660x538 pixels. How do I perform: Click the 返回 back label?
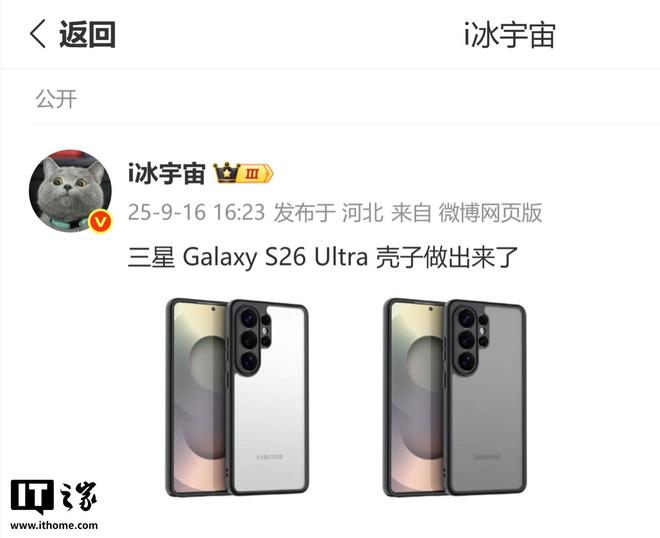pos(87,34)
